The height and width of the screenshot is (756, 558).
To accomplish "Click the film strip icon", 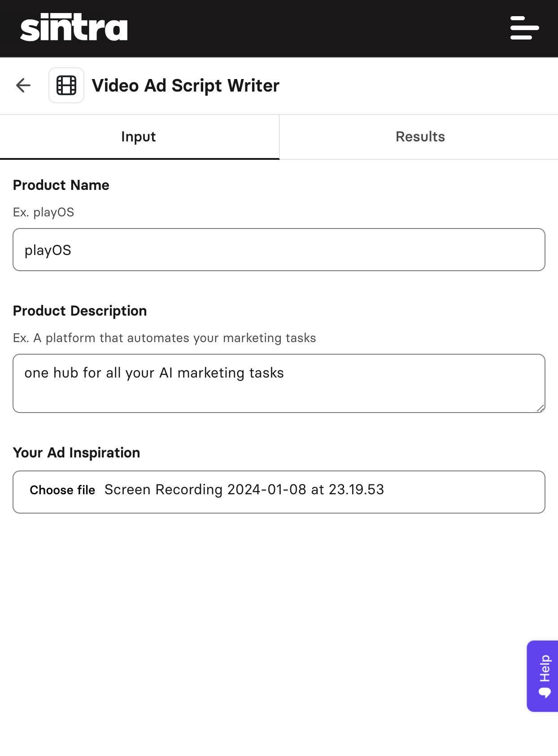I will pos(66,85).
